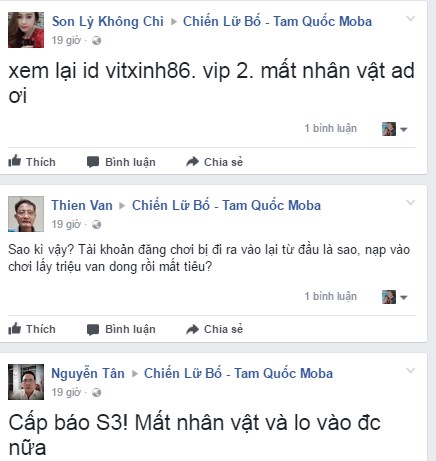The height and width of the screenshot is (461, 436).
Task: Open Thien Van's profile name link
Action: (82, 205)
